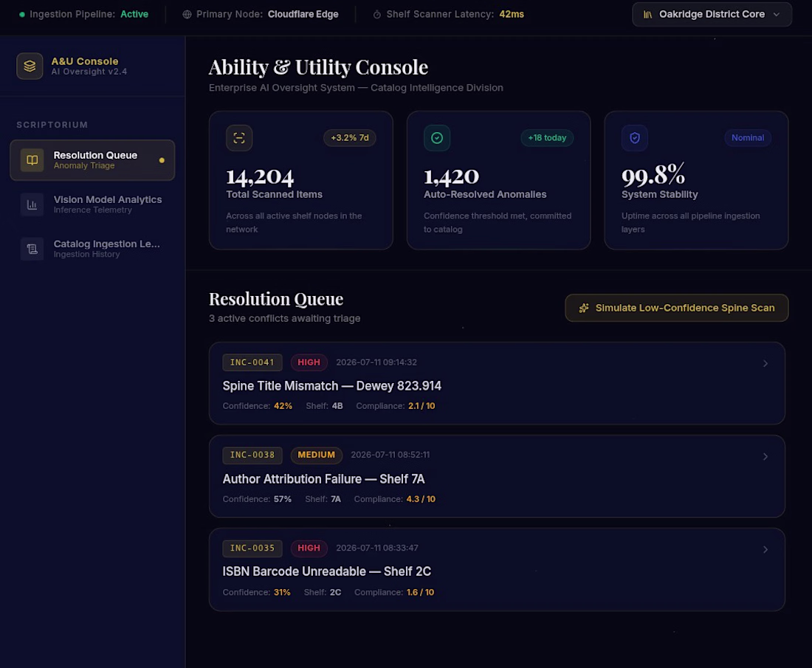The width and height of the screenshot is (812, 668).
Task: Click the +3.2% 7d trend badge
Action: (350, 138)
